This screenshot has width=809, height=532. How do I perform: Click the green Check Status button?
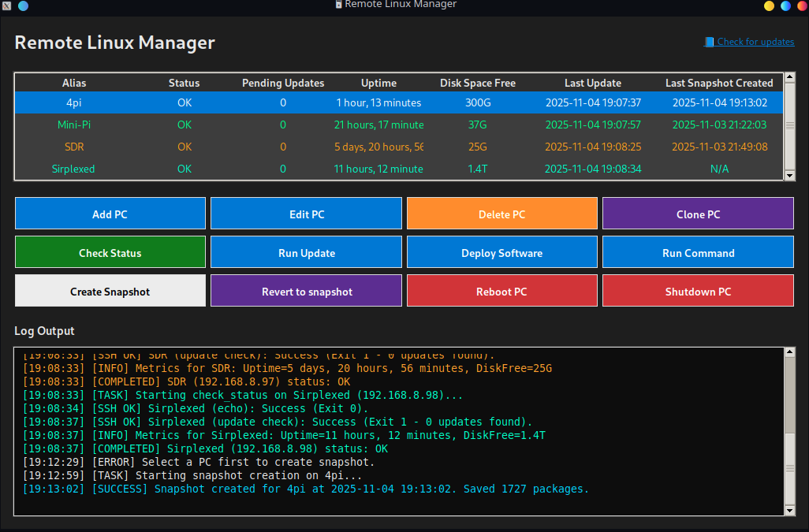click(x=110, y=253)
